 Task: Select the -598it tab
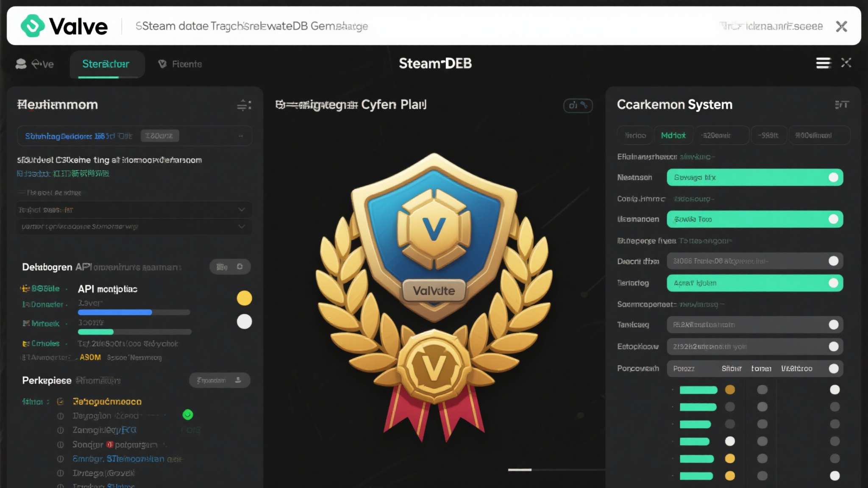point(769,136)
